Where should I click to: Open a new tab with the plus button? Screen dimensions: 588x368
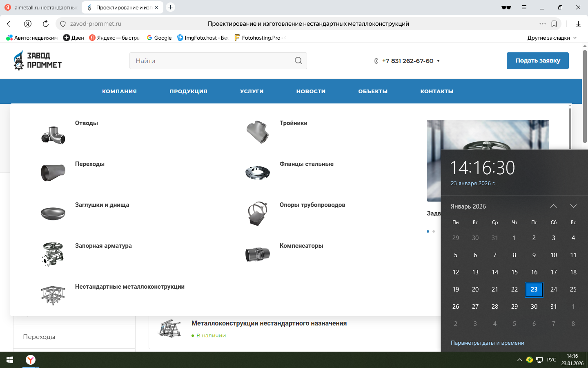tap(171, 7)
